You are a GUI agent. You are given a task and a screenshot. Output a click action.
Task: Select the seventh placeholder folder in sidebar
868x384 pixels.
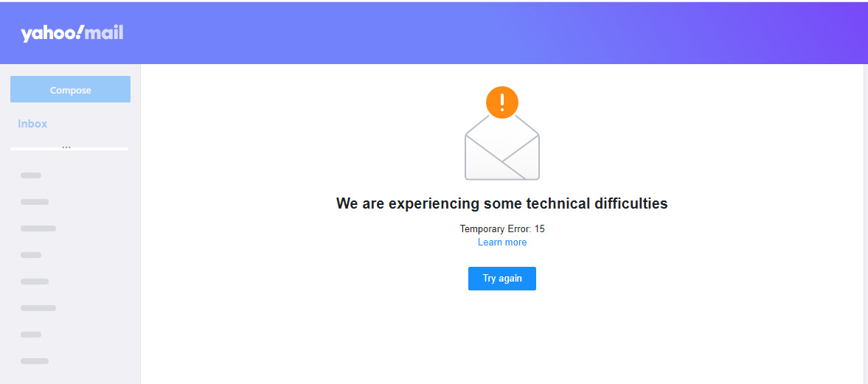click(x=31, y=335)
